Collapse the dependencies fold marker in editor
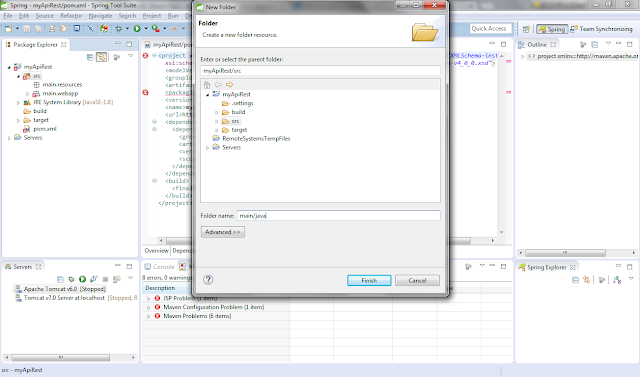This screenshot has height=377, width=640. 155,122
